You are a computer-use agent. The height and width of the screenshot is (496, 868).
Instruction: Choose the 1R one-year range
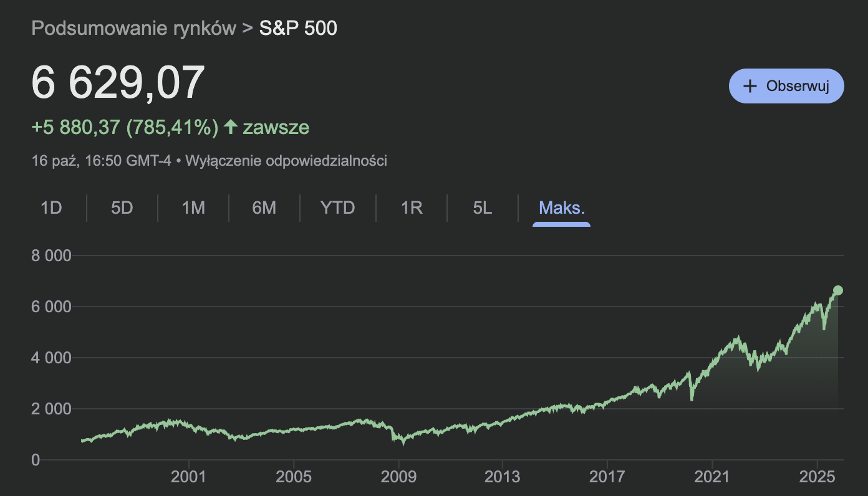tap(412, 207)
